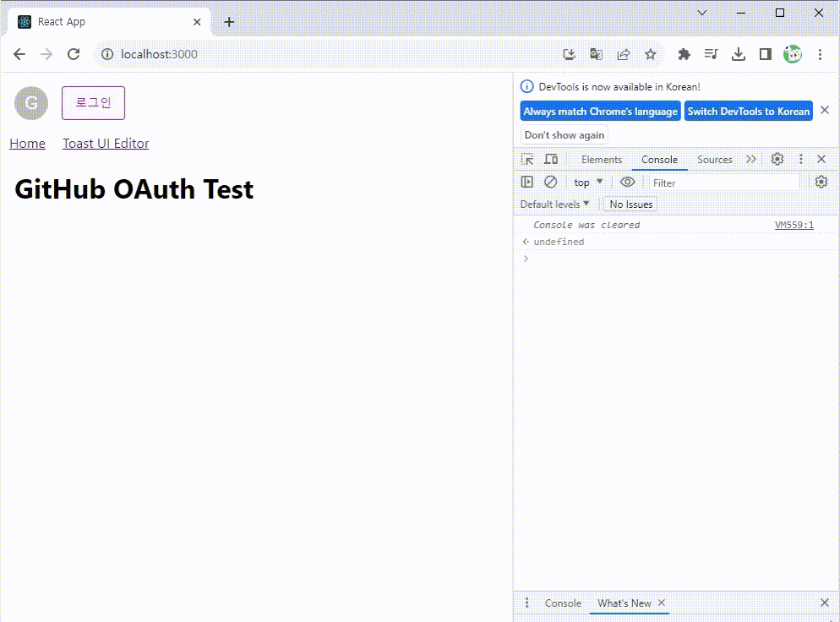Click the 로그인 login button
Image resolution: width=840 pixels, height=622 pixels.
pos(93,103)
